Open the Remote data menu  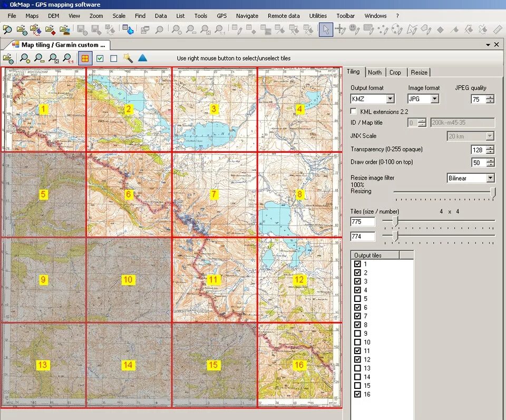[x=284, y=16]
